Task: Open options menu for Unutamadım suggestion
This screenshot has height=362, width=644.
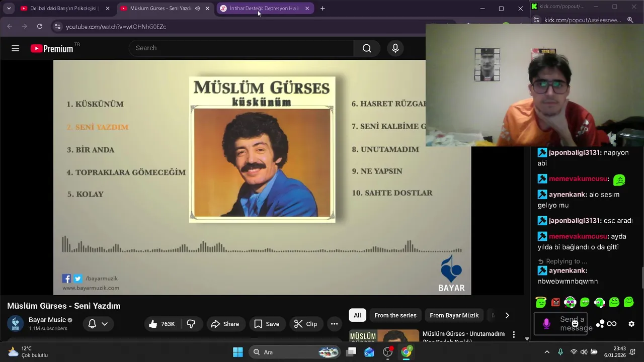Action: coord(514,334)
